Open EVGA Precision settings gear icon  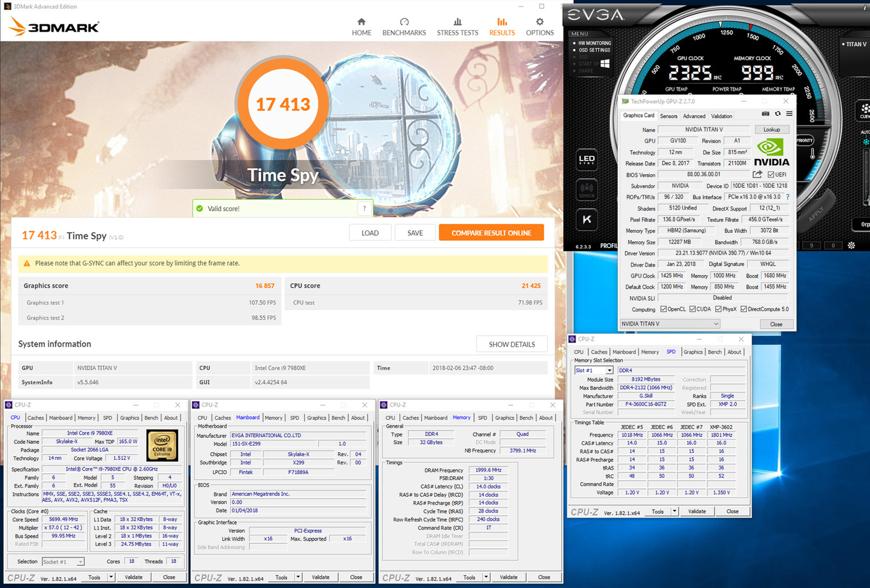click(851, 246)
